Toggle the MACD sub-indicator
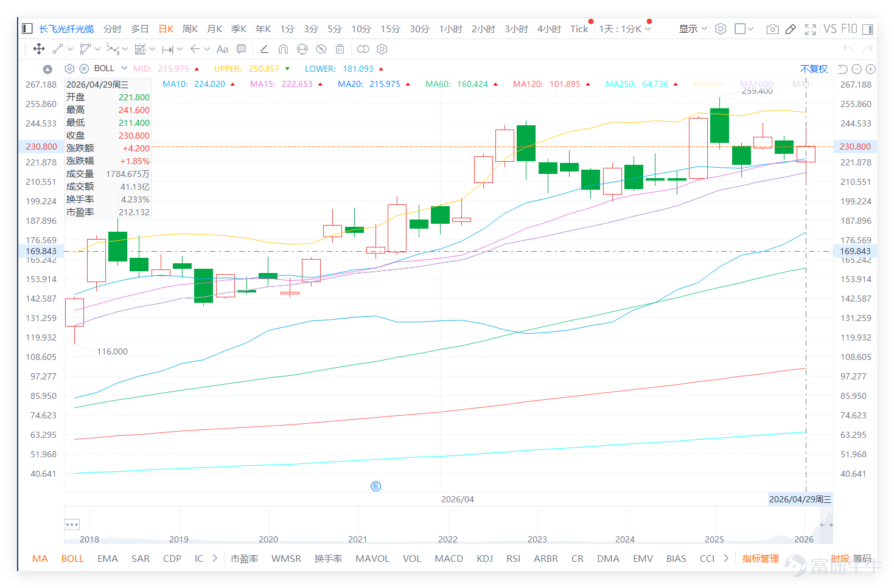894x588 pixels. click(x=449, y=558)
